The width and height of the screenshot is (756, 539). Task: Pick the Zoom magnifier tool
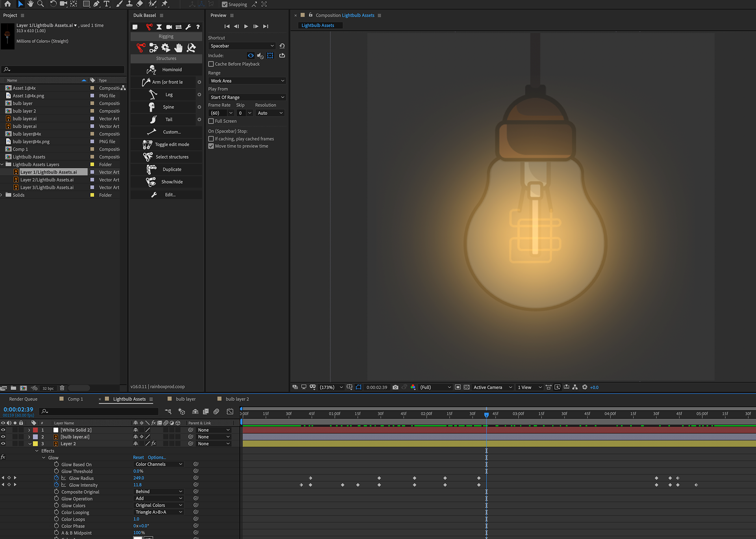pyautogui.click(x=40, y=4)
